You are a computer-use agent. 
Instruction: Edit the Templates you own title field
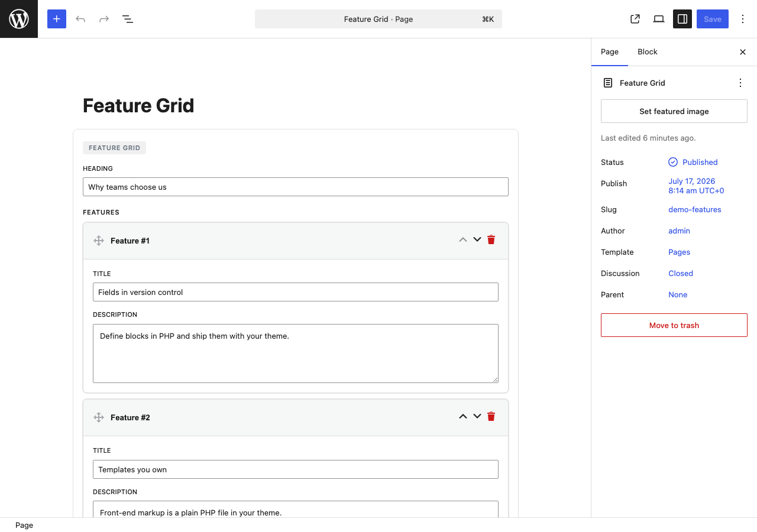pyautogui.click(x=296, y=469)
